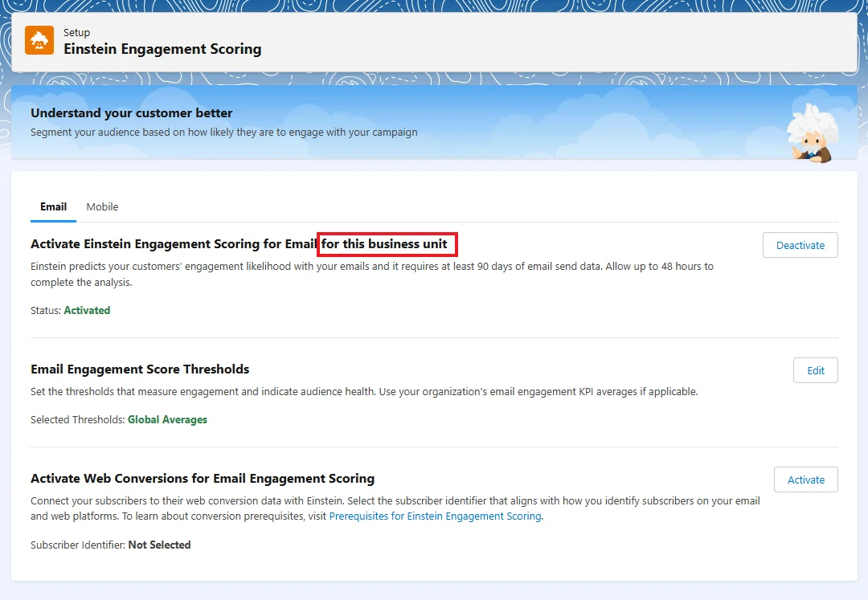Click the green 'Activated' status value
The height and width of the screenshot is (600, 868).
coord(87,310)
